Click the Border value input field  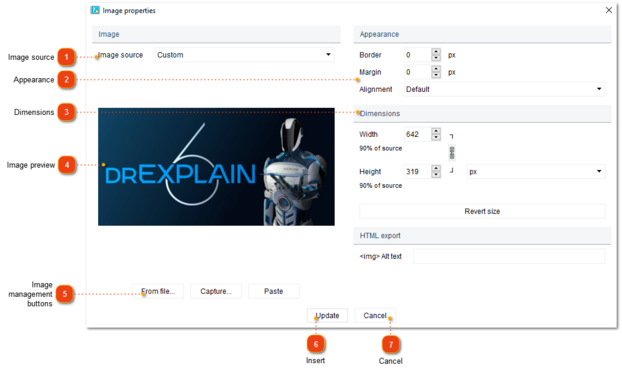[x=417, y=55]
